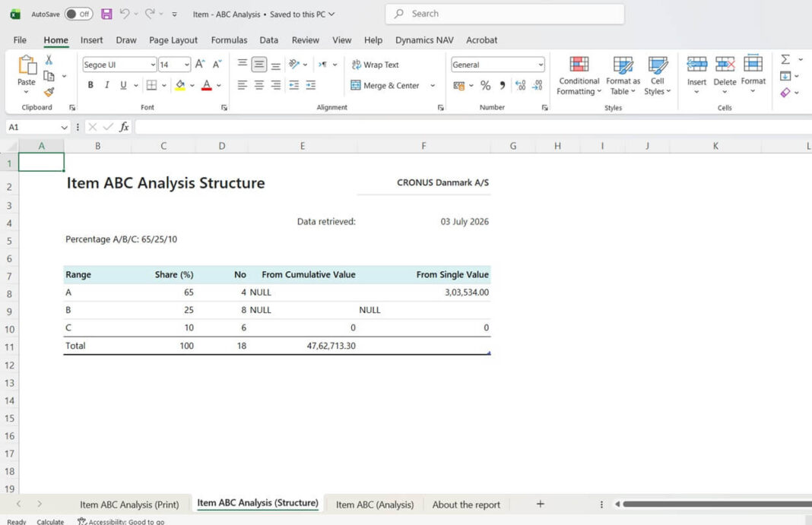The height and width of the screenshot is (525, 812).
Task: Open the font size dropdown
Action: [x=186, y=65]
